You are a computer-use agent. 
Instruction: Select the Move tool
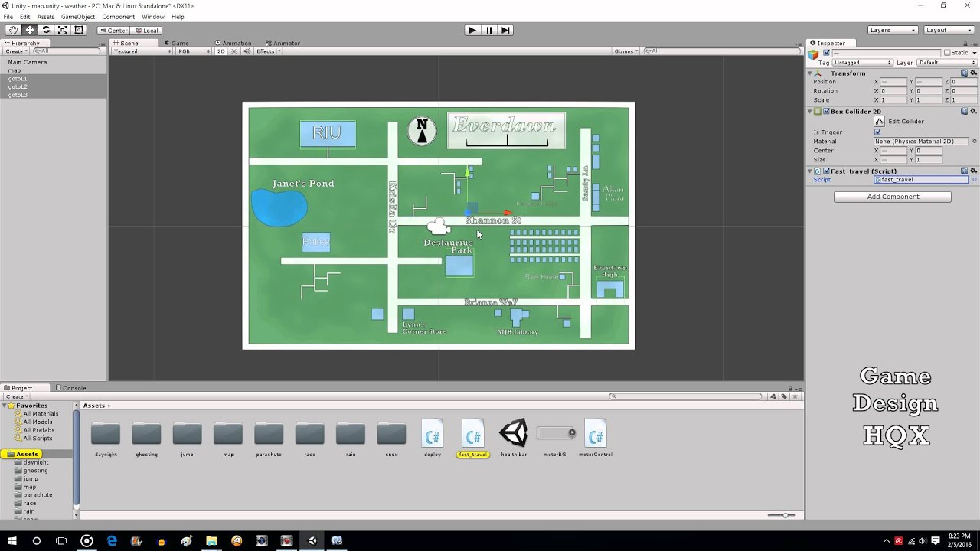tap(30, 30)
